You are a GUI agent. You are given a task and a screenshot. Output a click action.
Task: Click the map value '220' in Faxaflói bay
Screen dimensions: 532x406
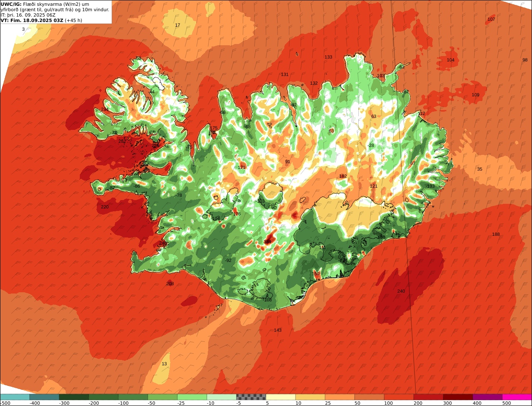(105, 207)
